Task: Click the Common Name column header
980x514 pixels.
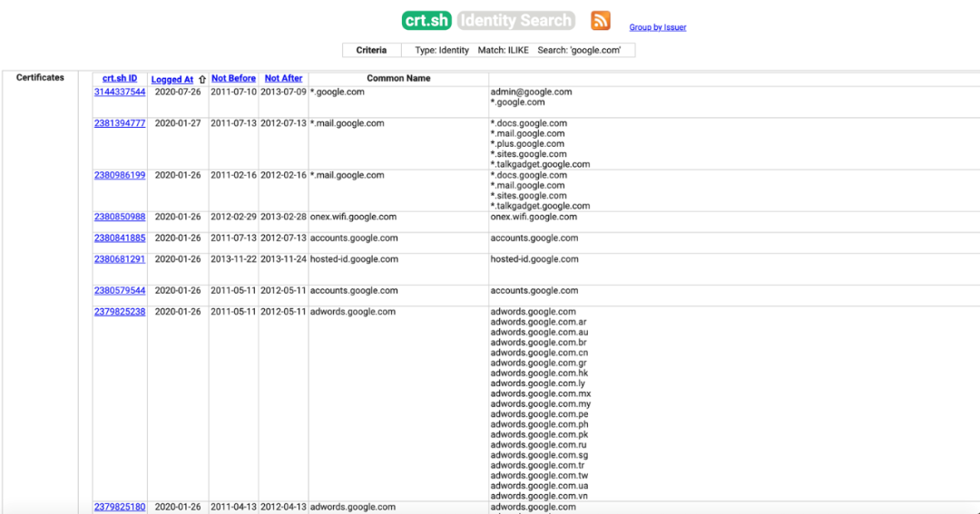Action: [x=398, y=79]
